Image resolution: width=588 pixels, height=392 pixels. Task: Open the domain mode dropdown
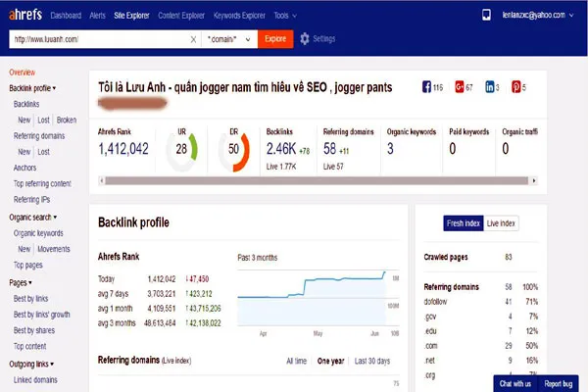coord(229,39)
